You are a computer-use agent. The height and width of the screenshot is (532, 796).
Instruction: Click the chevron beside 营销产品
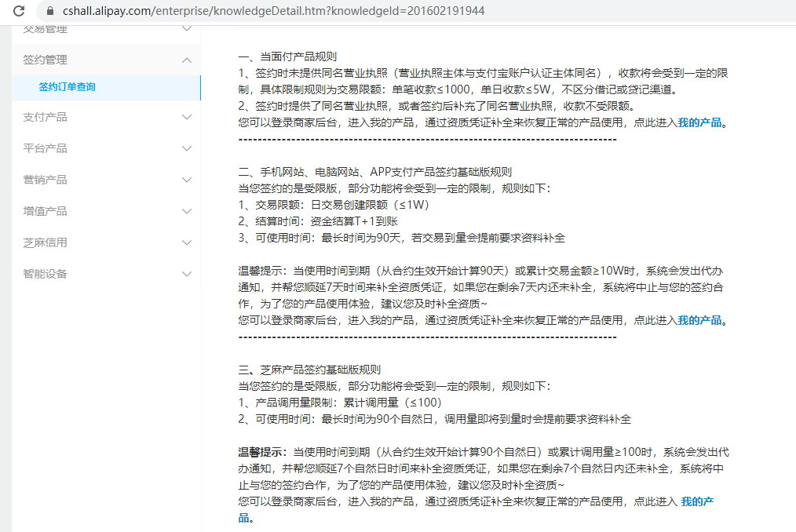click(186, 180)
